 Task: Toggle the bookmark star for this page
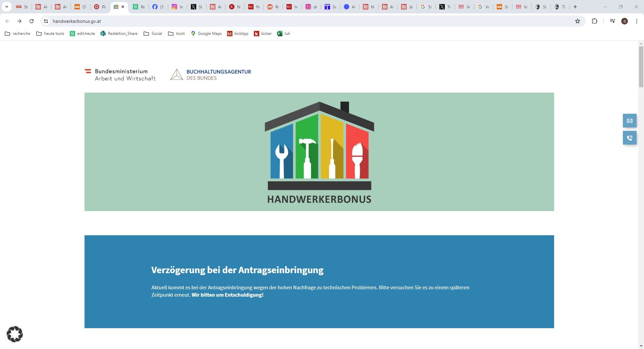[578, 21]
